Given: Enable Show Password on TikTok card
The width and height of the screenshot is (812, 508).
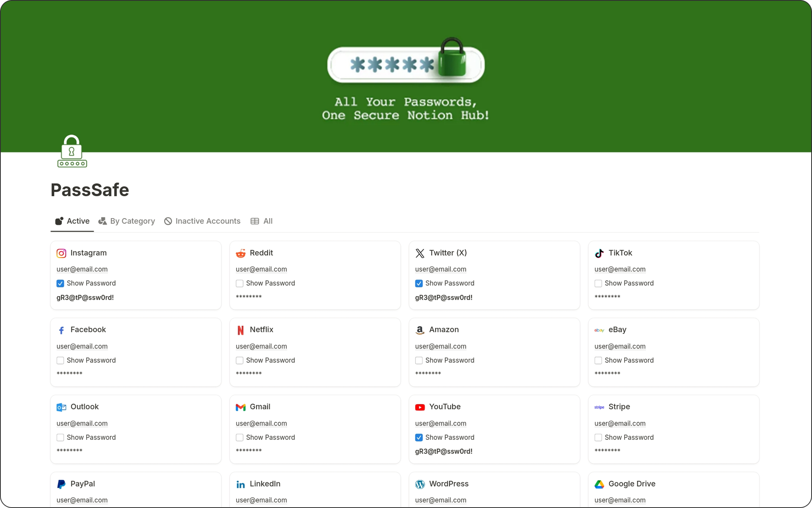Looking at the screenshot, I should [598, 283].
